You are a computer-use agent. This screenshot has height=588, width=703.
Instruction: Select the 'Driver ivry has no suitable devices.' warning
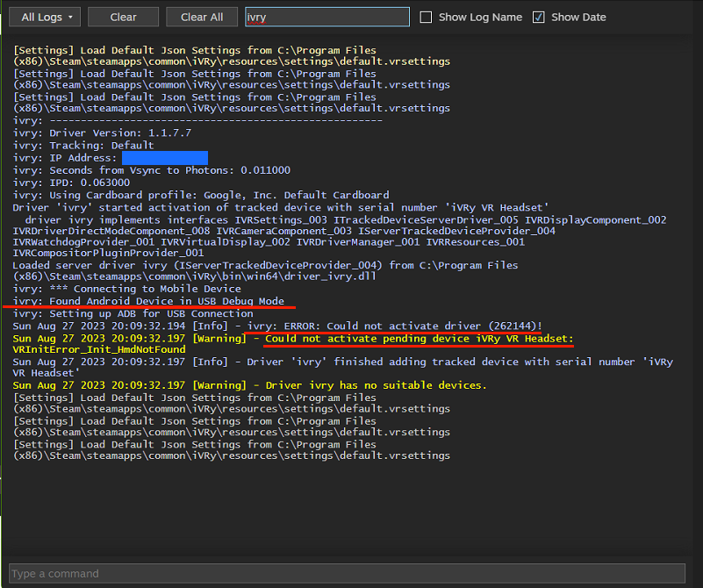coord(250,385)
